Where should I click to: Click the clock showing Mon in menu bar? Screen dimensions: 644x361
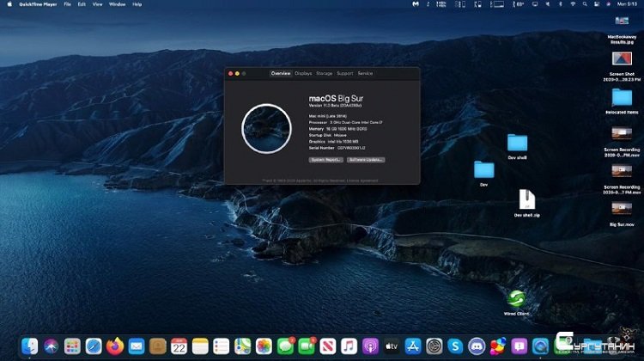[x=626, y=4]
